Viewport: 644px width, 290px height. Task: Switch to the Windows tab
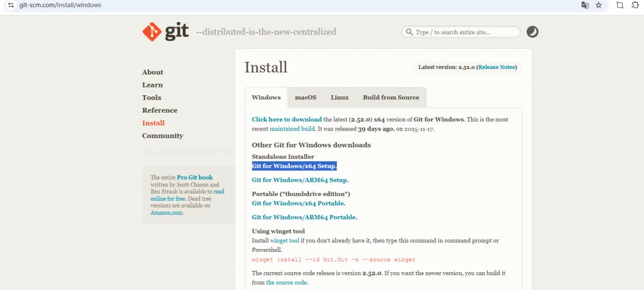pyautogui.click(x=266, y=98)
